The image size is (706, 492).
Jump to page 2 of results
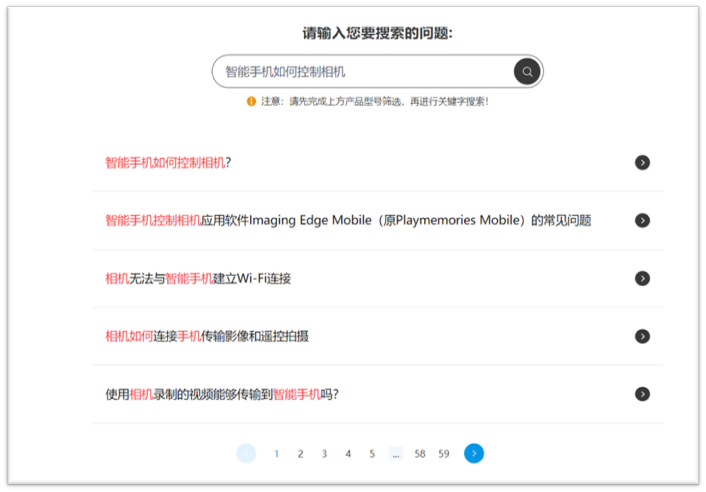tap(300, 454)
